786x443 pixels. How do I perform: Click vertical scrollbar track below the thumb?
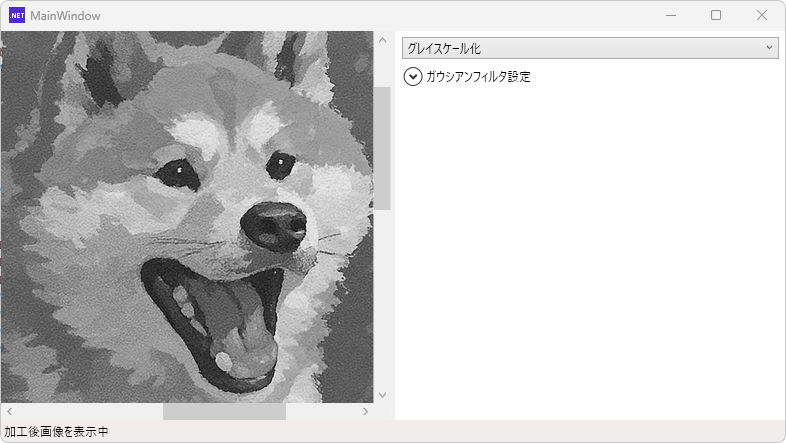[382, 300]
